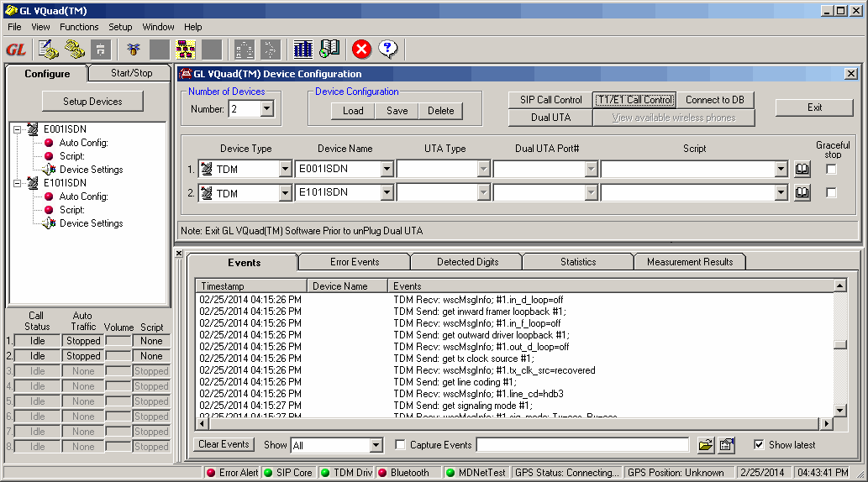Click the red X stop toolbar icon
The width and height of the screenshot is (868, 482).
361,50
